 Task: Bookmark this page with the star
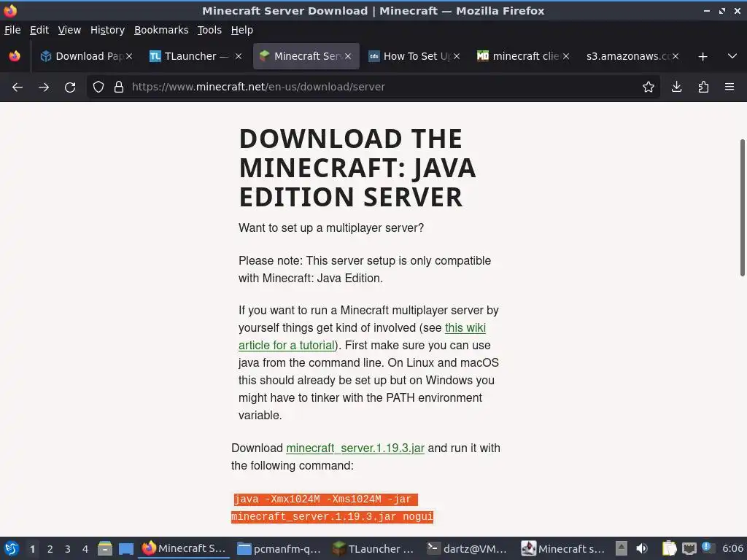648,87
